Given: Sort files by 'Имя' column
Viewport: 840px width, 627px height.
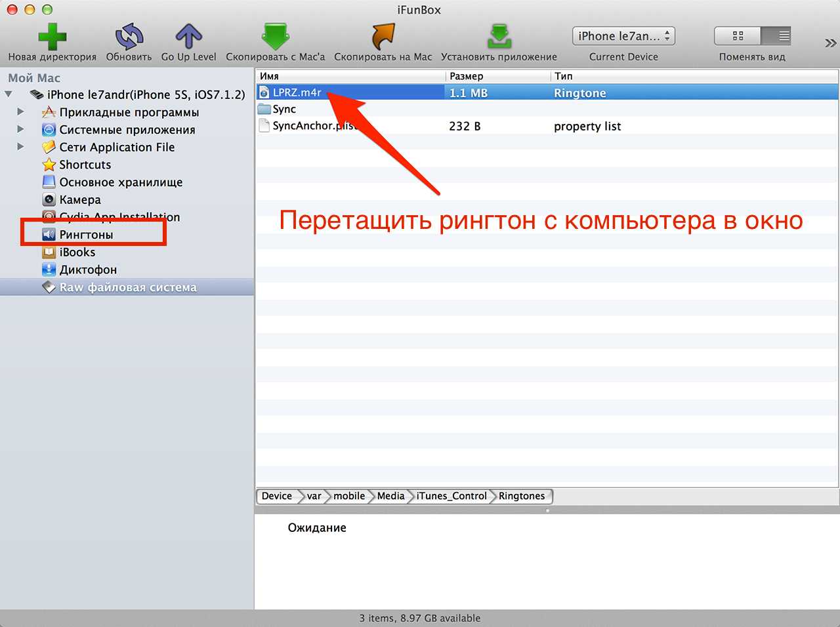Looking at the screenshot, I should (x=350, y=76).
